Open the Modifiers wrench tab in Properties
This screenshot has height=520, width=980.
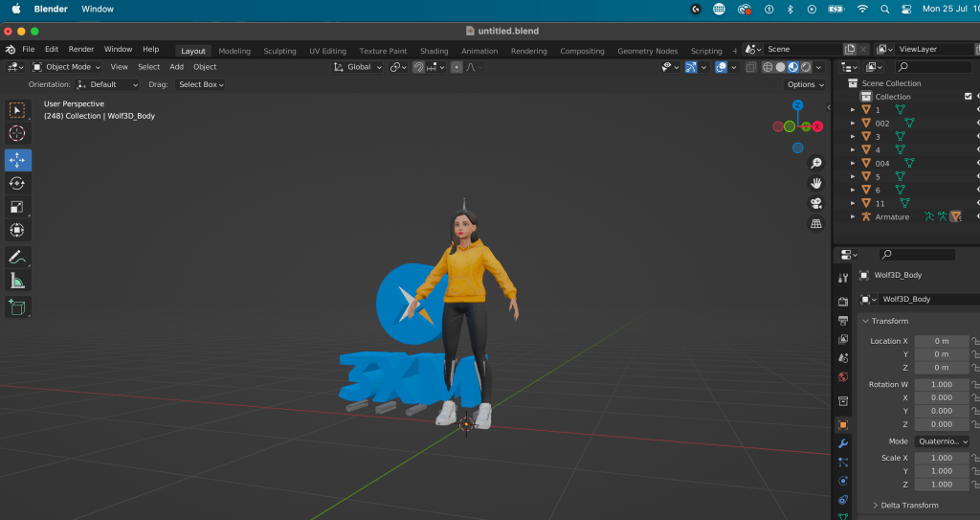[843, 444]
